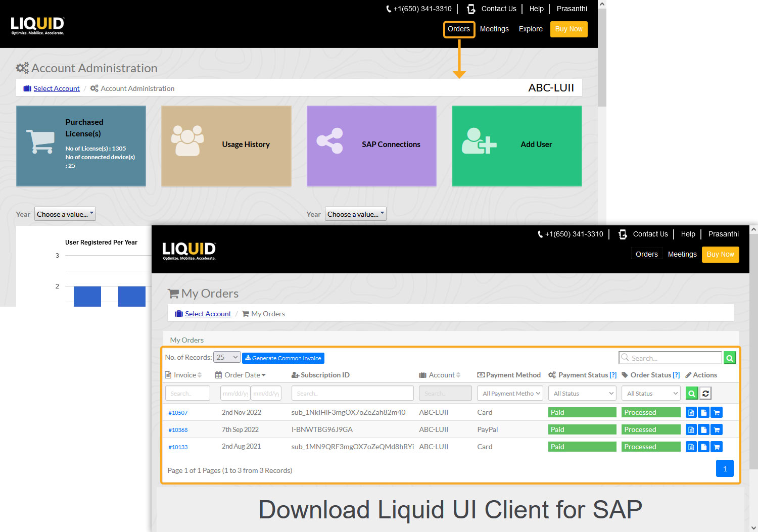Click the cart icon for order #10507
758x532 pixels.
coord(716,412)
